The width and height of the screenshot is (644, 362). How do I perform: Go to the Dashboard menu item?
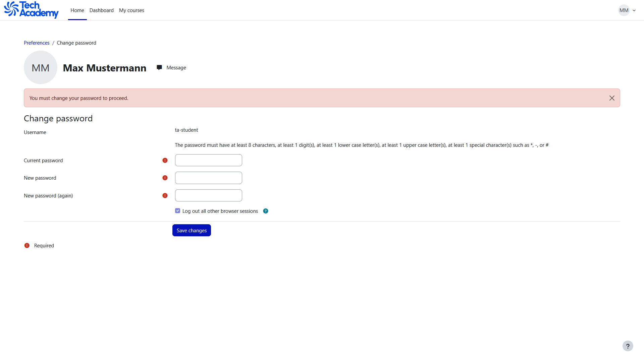point(101,10)
